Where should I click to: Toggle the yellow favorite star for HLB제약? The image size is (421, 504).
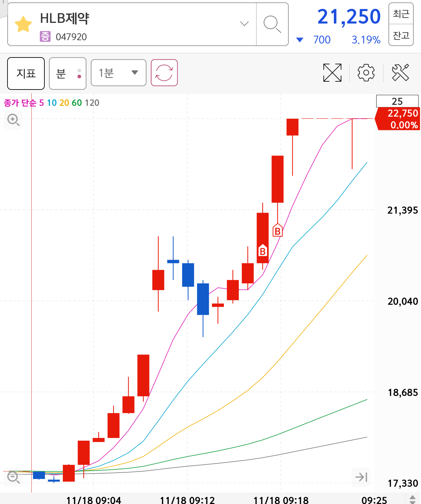[x=23, y=24]
